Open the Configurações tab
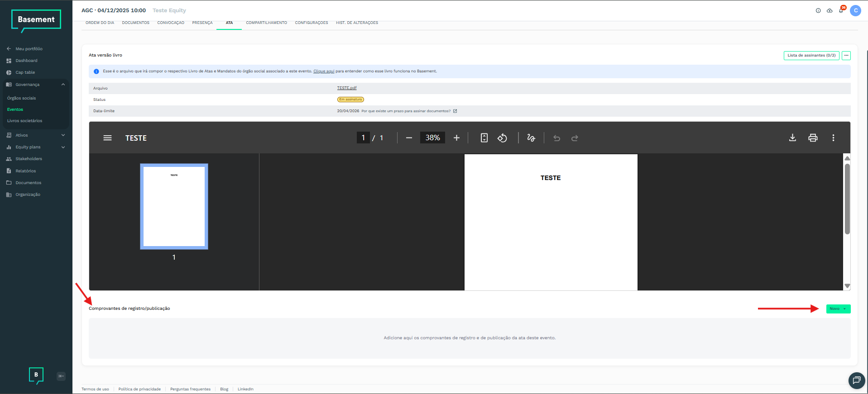Screen dimensions: 868x394 (311, 23)
